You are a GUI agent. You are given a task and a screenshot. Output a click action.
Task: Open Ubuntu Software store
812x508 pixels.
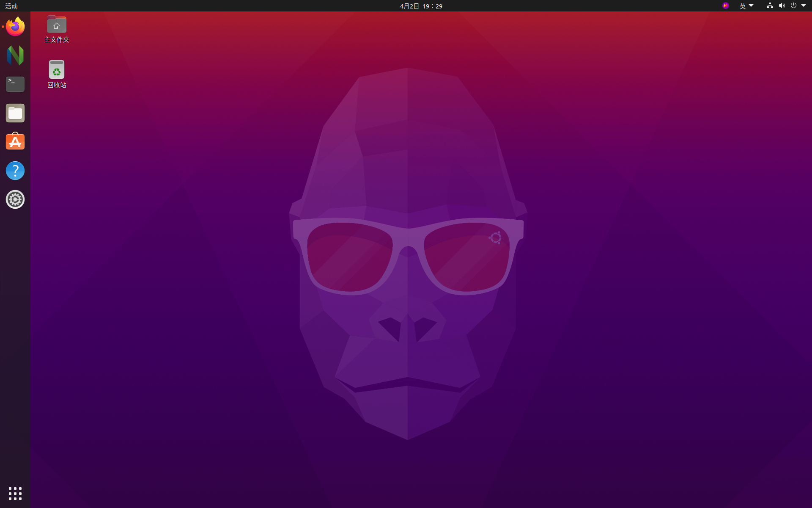coord(15,142)
